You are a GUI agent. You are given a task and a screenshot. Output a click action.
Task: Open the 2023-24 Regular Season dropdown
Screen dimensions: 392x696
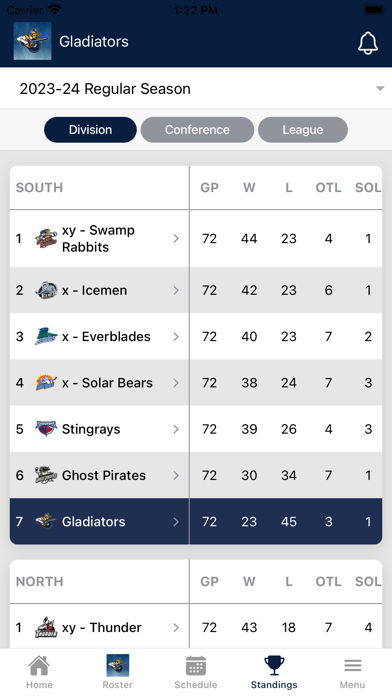coord(196,88)
